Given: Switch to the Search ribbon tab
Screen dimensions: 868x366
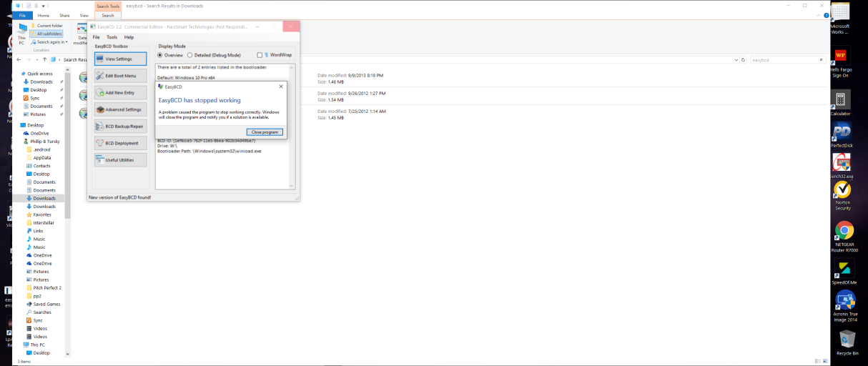Looking at the screenshot, I should point(107,15).
